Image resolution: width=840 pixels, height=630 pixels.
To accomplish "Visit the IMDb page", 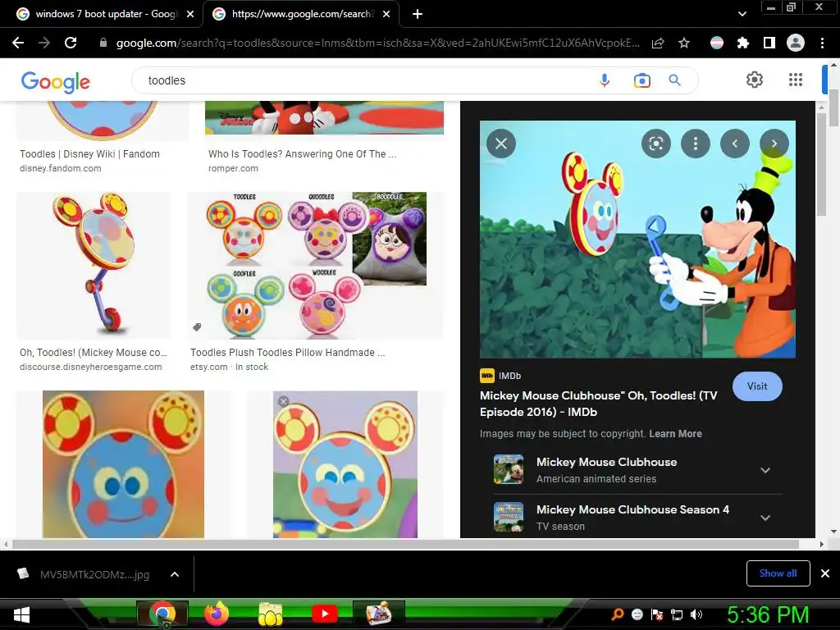I will [757, 386].
